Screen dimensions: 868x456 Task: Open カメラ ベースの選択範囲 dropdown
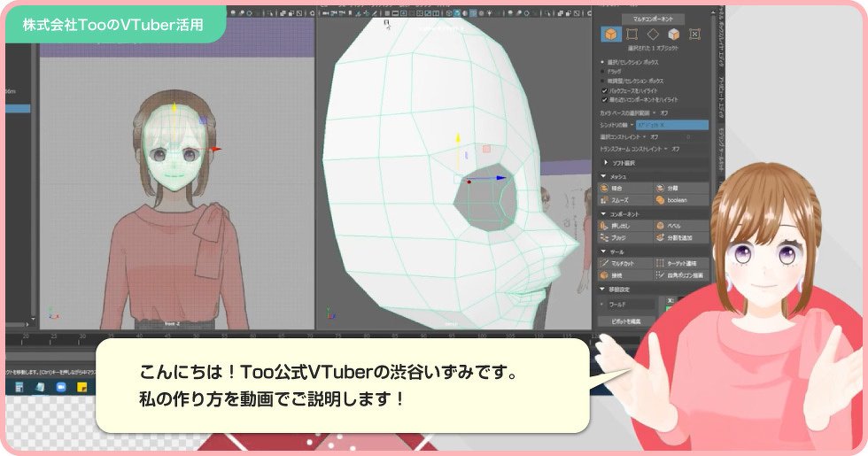pyautogui.click(x=654, y=113)
